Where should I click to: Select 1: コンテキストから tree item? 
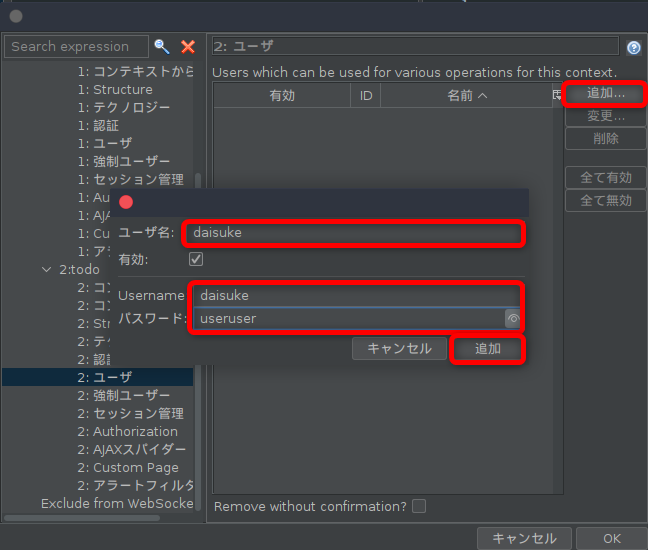(x=135, y=71)
